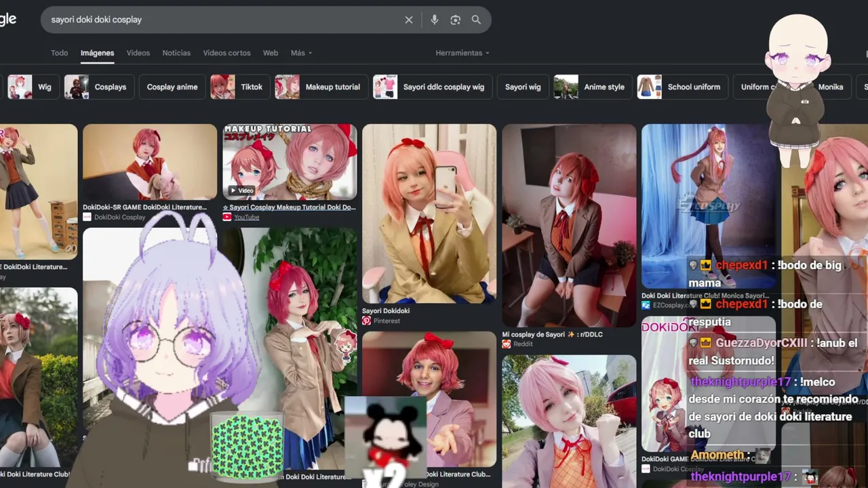Open 'Doki Doki Literature Club! Monica Sayori...' link

[x=705, y=296]
